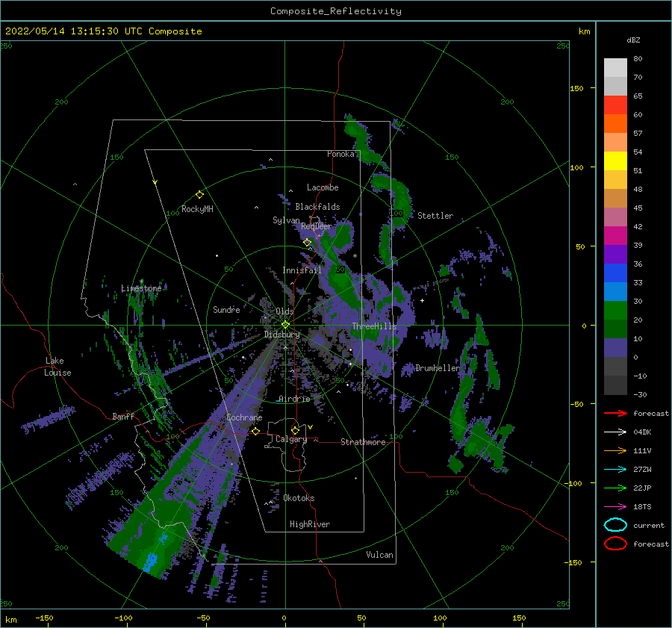This screenshot has width=672, height=628.
Task: Click the green 22JP arrow icon
Action: pos(615,488)
